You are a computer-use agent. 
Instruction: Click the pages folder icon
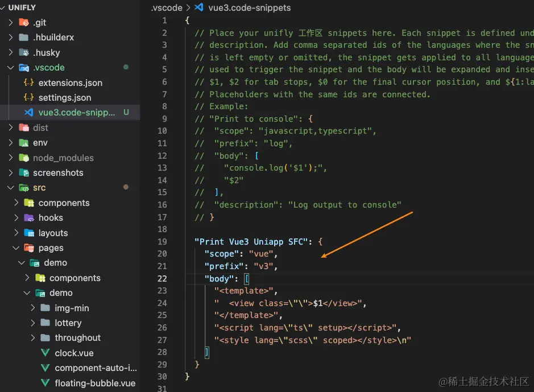coord(30,248)
